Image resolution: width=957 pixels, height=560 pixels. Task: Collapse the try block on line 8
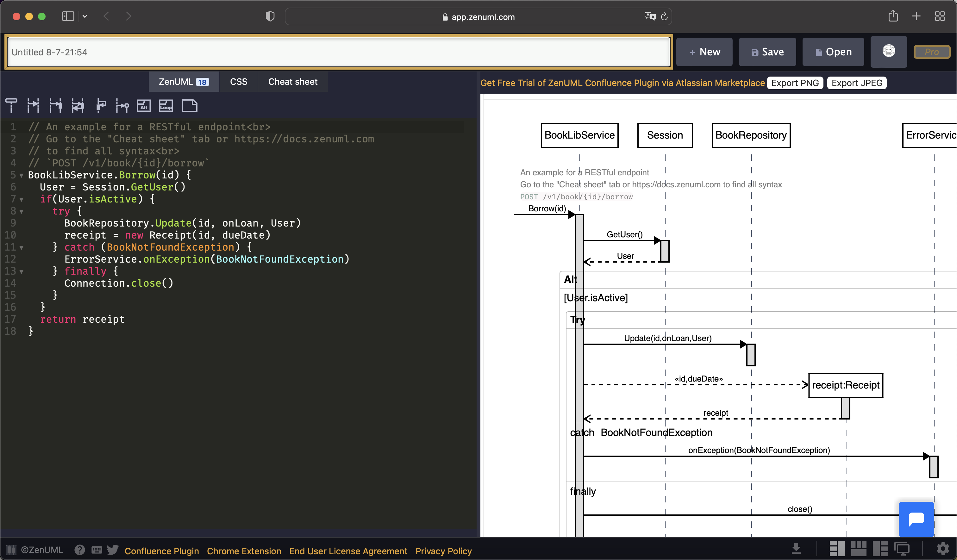coord(22,211)
